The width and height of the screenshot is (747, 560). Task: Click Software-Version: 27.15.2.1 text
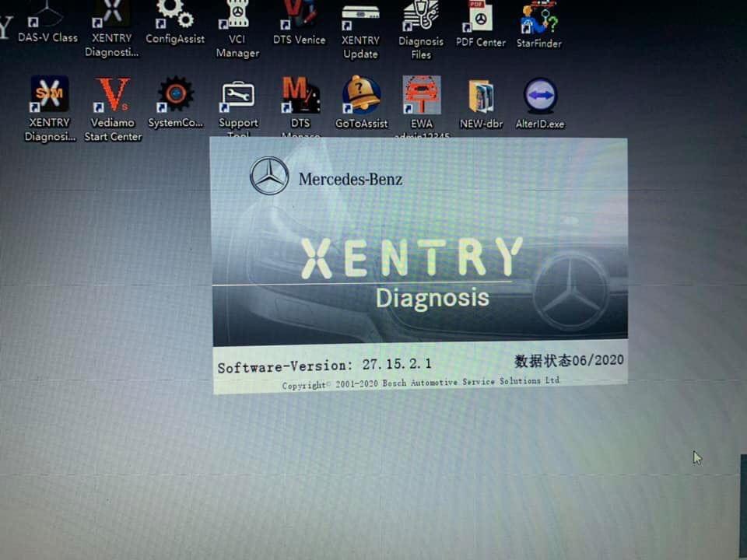click(324, 366)
